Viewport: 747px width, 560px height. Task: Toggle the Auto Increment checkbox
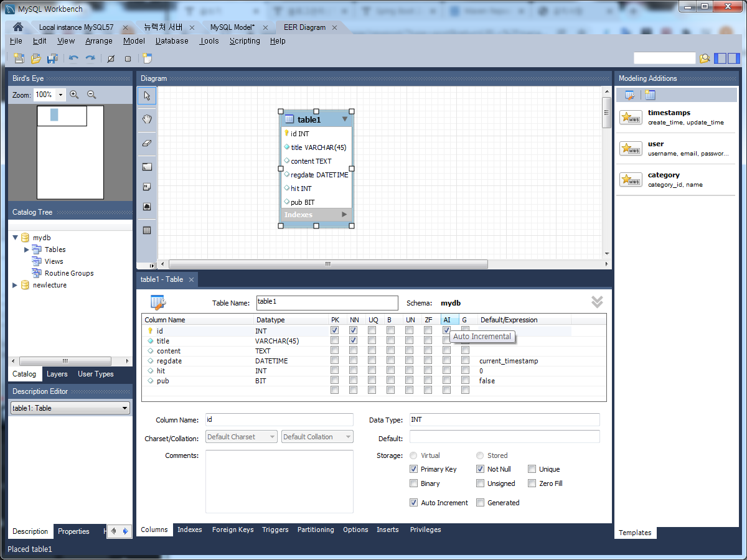(414, 503)
